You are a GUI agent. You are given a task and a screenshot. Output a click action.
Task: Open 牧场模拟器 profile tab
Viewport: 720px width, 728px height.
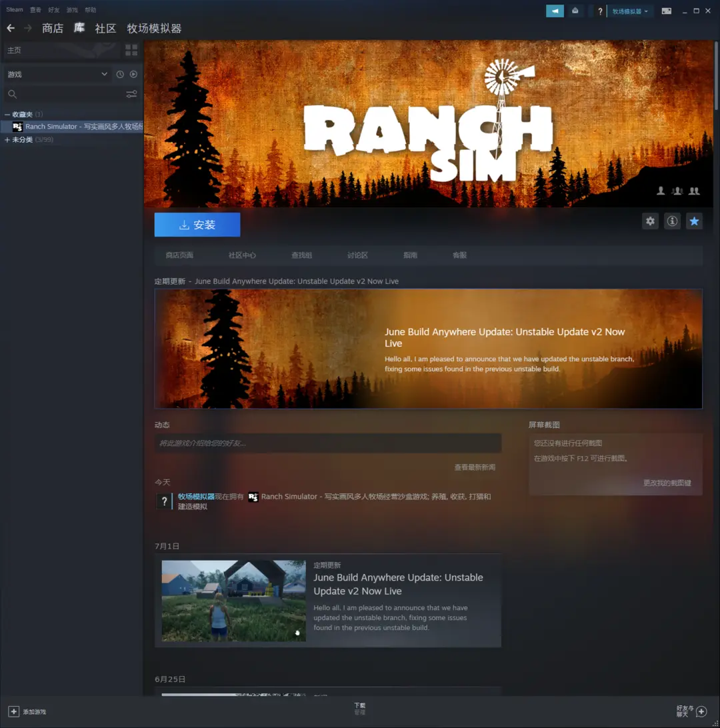(154, 28)
